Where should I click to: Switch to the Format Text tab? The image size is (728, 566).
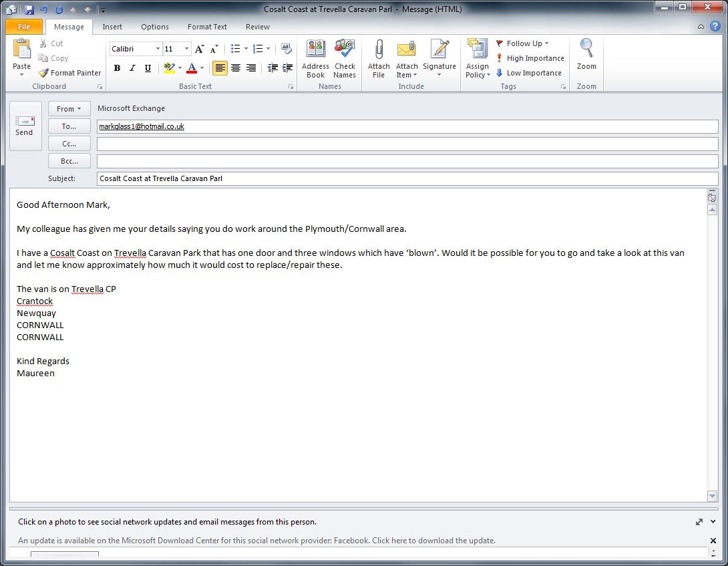point(207,27)
